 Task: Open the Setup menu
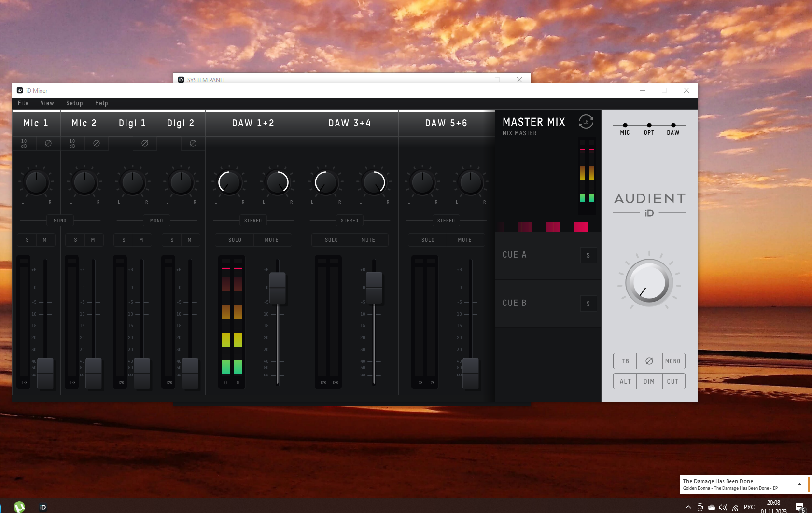[x=74, y=103]
